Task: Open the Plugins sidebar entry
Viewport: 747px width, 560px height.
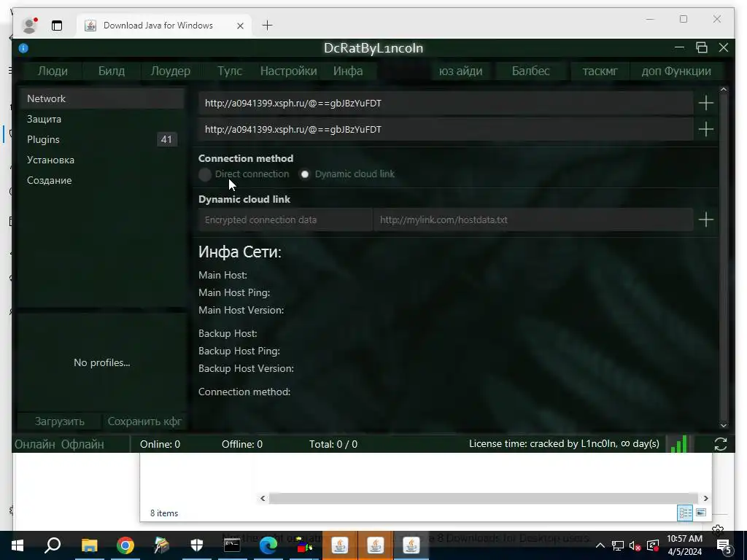Action: pyautogui.click(x=101, y=139)
